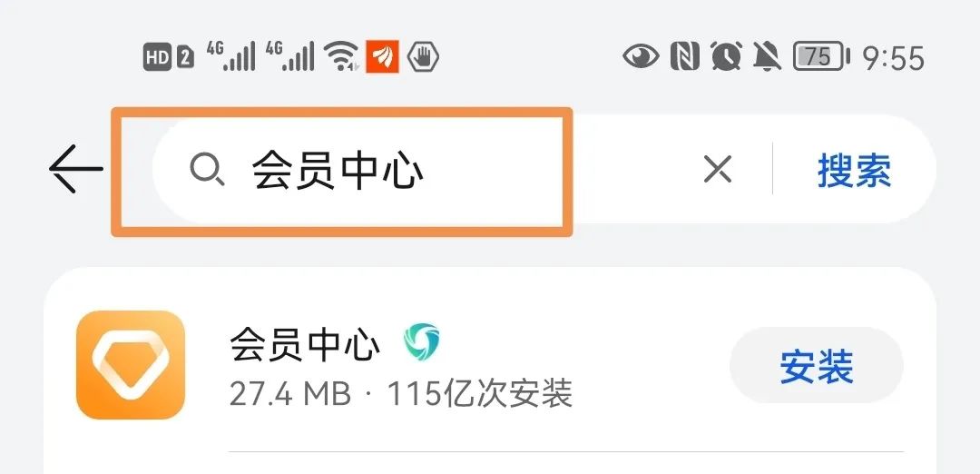
Task: Tap the back arrow icon
Action: (75, 169)
